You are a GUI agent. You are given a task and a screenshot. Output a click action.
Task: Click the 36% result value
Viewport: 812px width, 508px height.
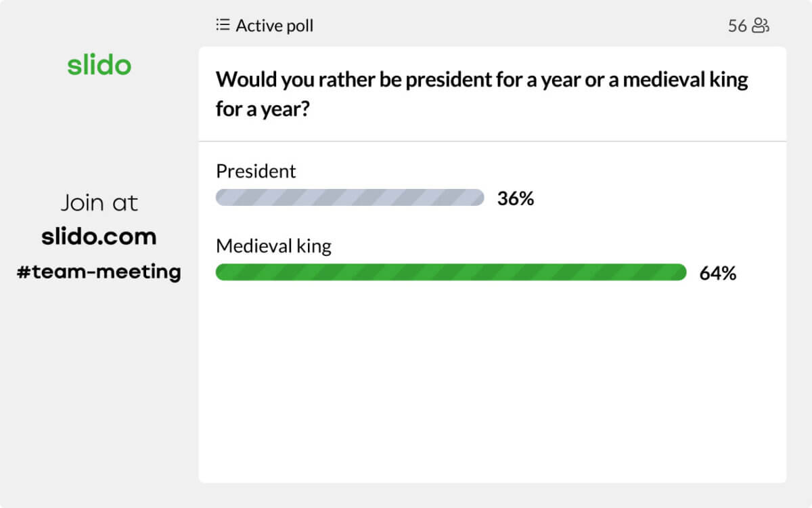[516, 198]
